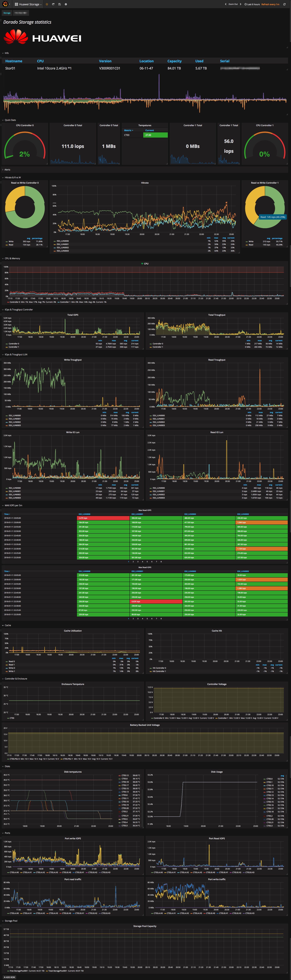Shift time range forward with the right arrow
Screen dimensions: 291x980
click(240, 4)
